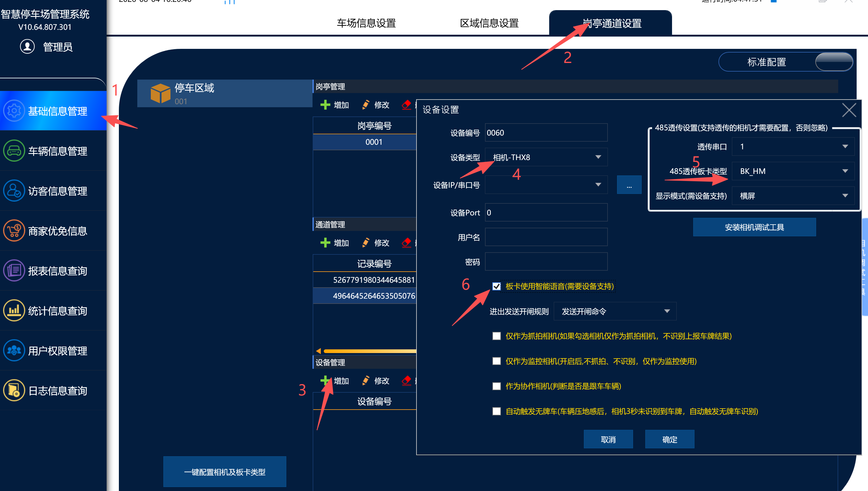Open 设备类型 dropdown showing 相机-THX8
Viewport: 868px width, 491px height.
point(546,157)
